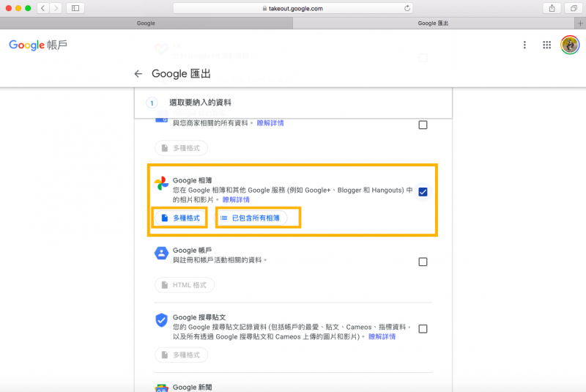Go back in Safari history

pos(43,8)
